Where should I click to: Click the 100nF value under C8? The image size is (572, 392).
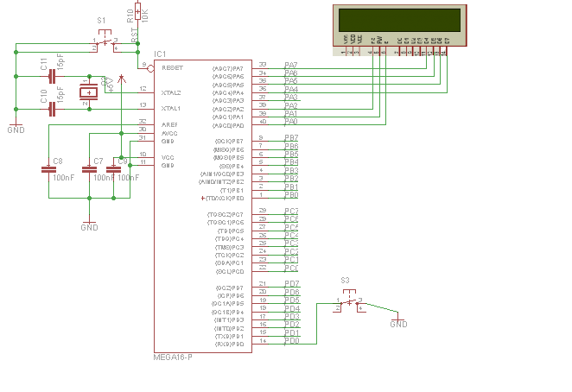click(64, 178)
